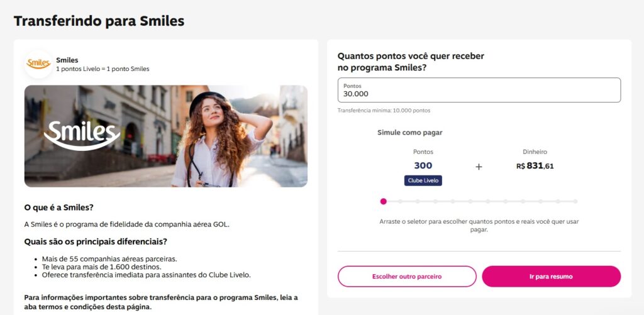The image size is (644, 315).
Task: Click the pink slider handle
Action: pyautogui.click(x=383, y=201)
